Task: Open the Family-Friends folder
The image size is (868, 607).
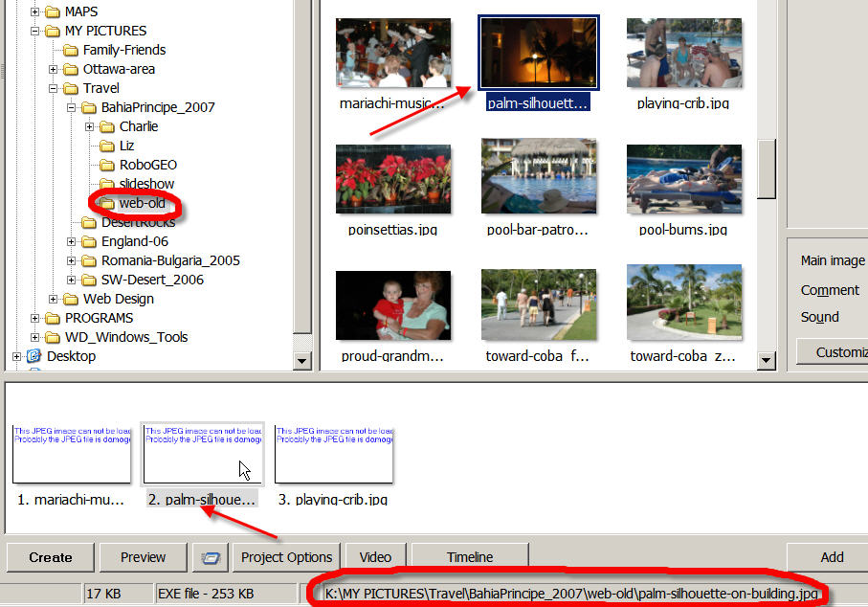Action: (x=123, y=50)
